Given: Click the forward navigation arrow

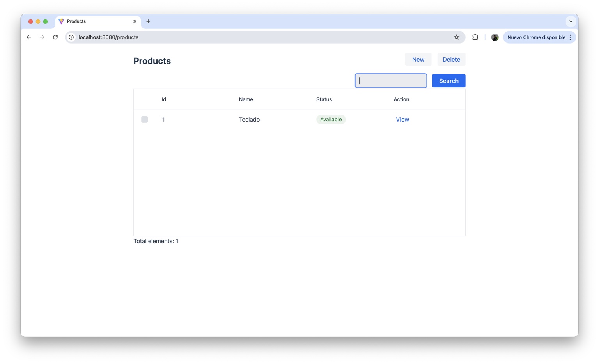Looking at the screenshot, I should [42, 37].
